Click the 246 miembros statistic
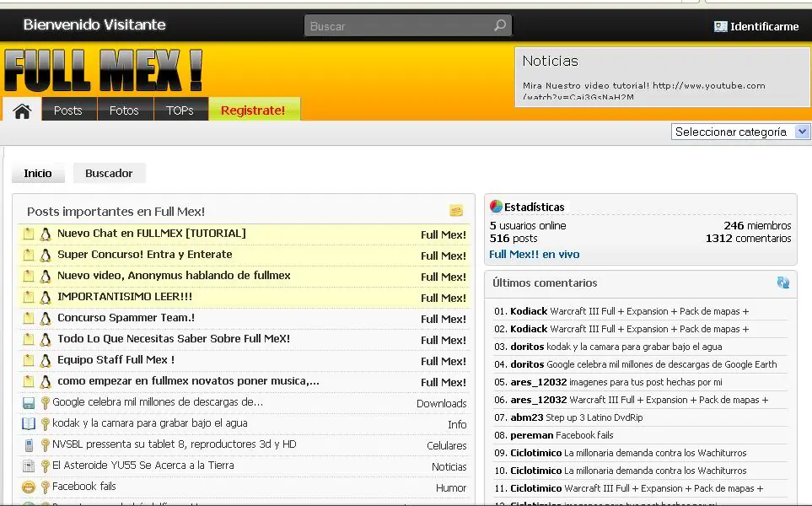This screenshot has width=812, height=506. [757, 226]
